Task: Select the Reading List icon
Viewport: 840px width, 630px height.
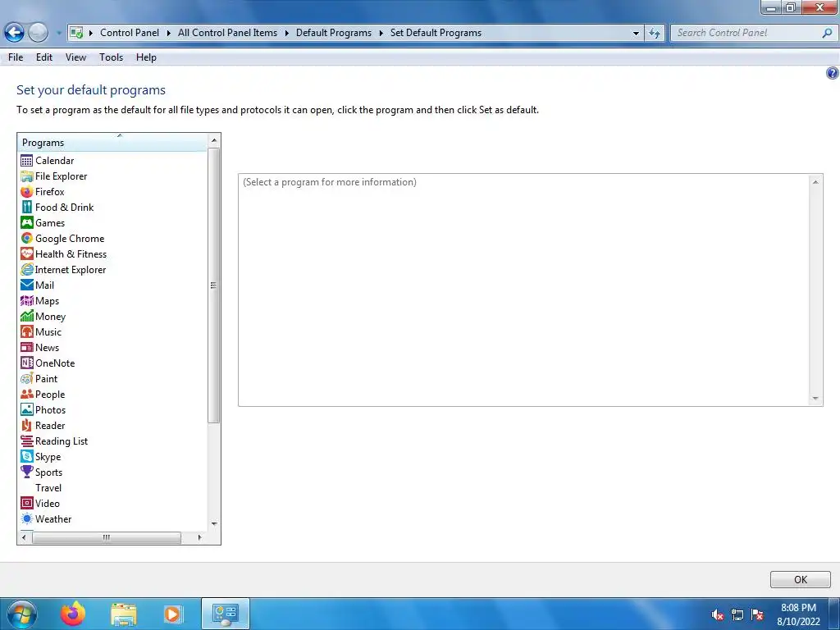Action: tap(26, 441)
